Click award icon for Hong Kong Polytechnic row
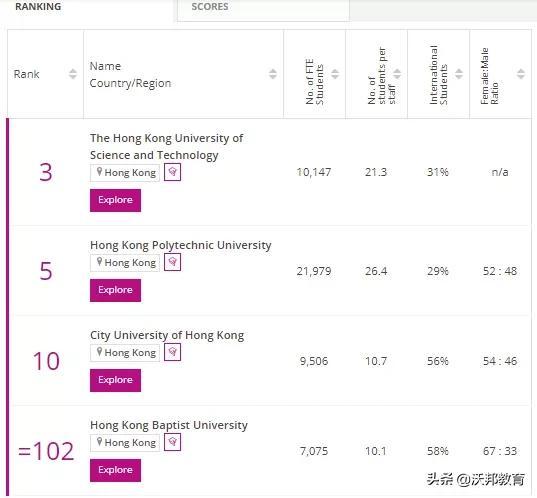Screen dimensions: 537x498 [x=173, y=262]
